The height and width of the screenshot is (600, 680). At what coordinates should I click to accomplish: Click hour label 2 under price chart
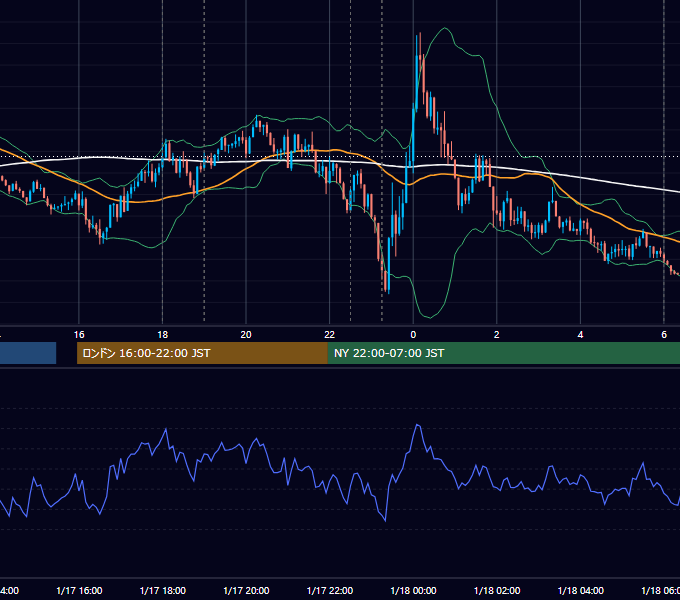pos(497,335)
